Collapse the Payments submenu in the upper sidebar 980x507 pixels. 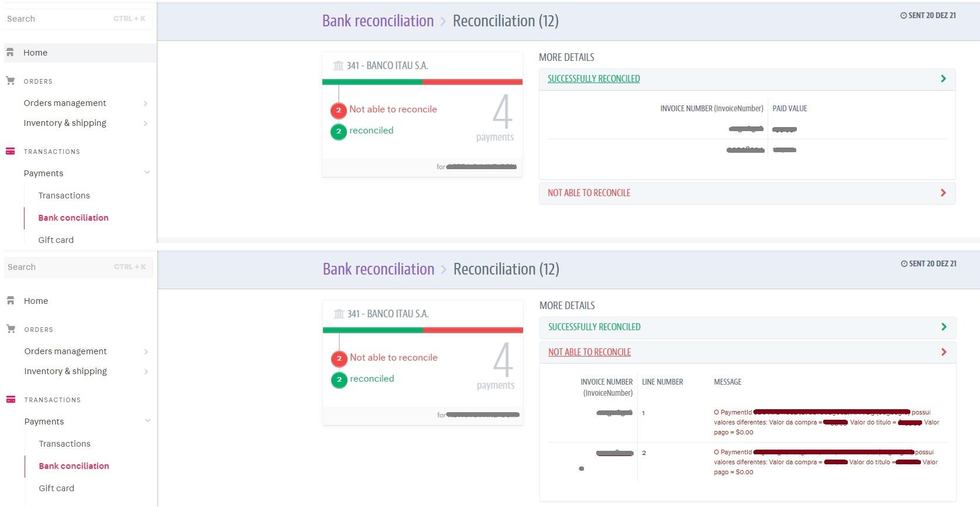(147, 173)
